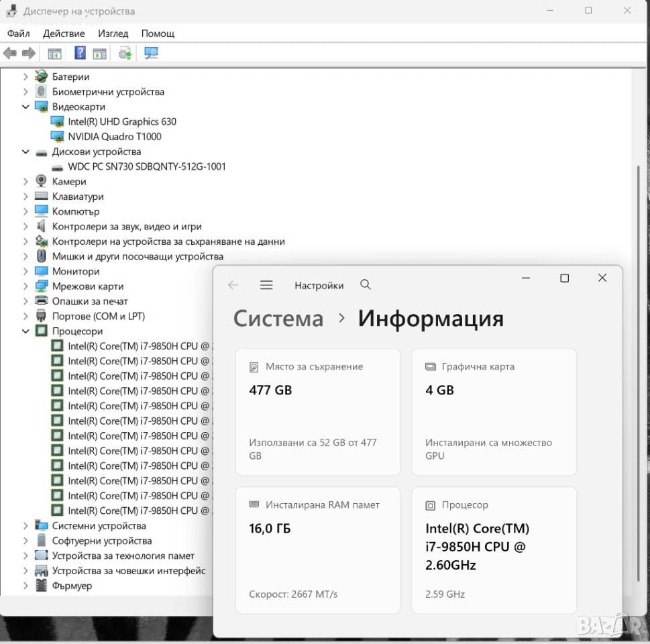The image size is (650, 644).
Task: Click the scan for hardware changes icon
Action: pyautogui.click(x=151, y=54)
